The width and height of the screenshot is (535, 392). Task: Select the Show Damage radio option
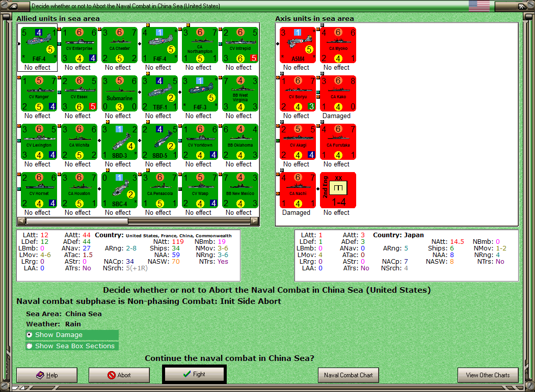(72, 335)
